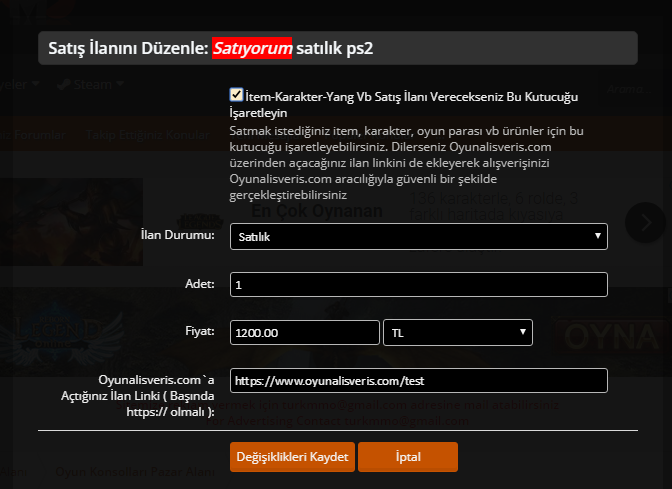Screen dimensions: 672x489
Task: Click the Fiyat field showing 1200.00
Action: pyautogui.click(x=305, y=333)
